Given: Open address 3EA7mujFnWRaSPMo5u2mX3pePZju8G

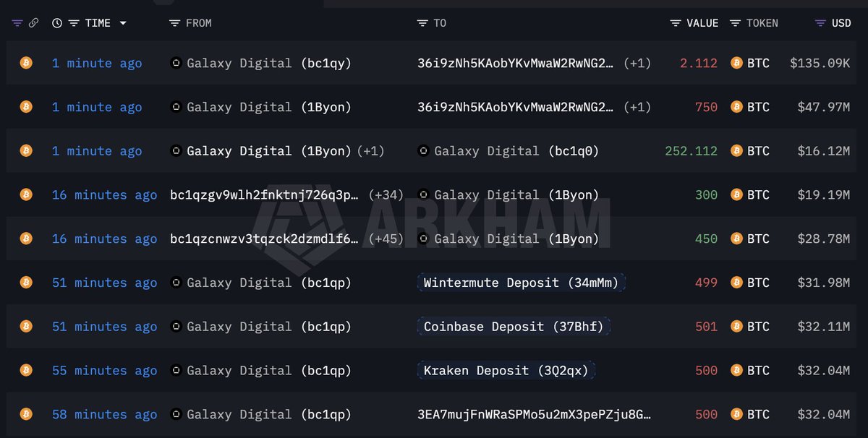Looking at the screenshot, I should coord(534,415).
